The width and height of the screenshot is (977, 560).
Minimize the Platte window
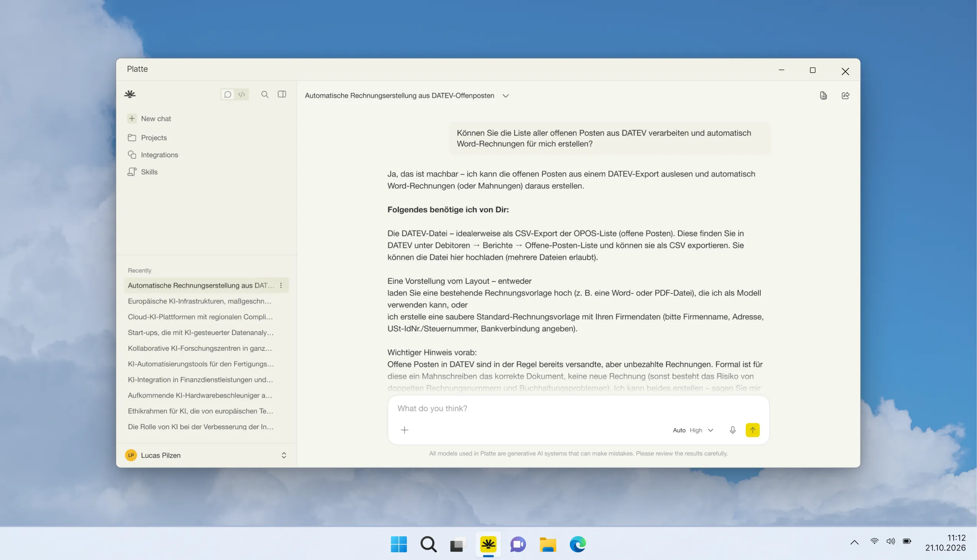click(781, 70)
